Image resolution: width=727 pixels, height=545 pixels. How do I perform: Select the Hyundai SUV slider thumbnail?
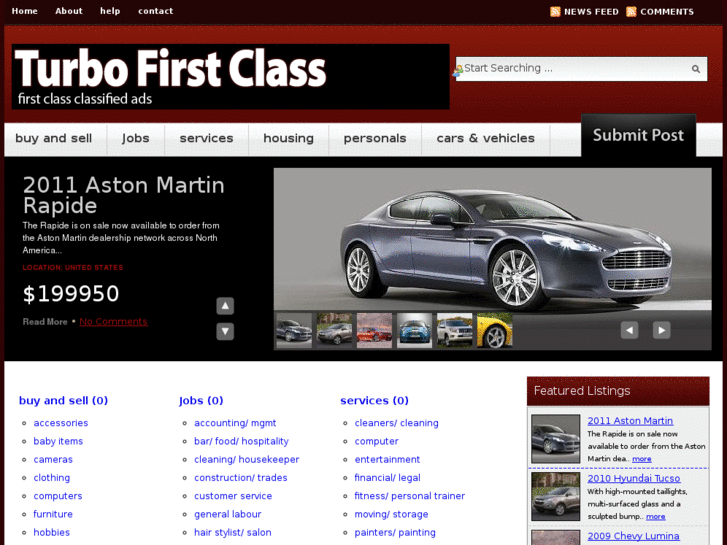point(334,330)
